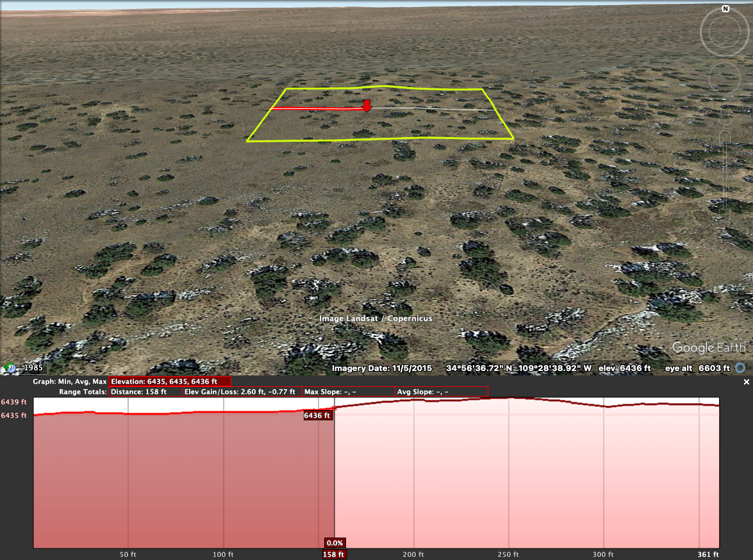Click the yellow parcel boundary outline
This screenshot has height=560, width=753.
point(379,140)
